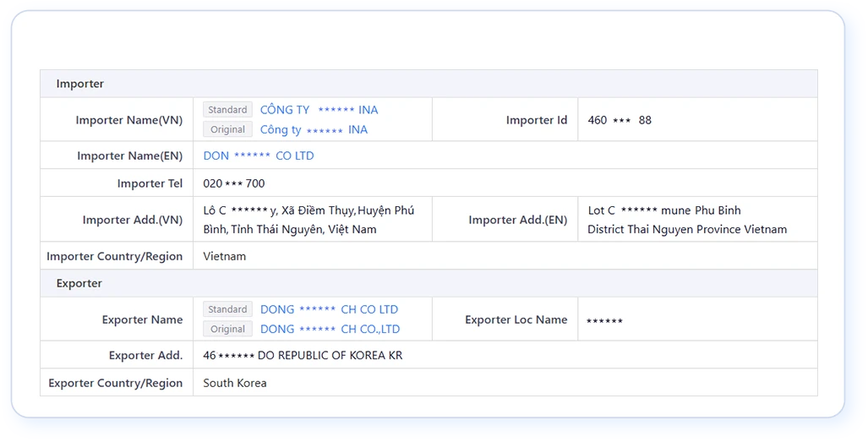Click the English importer address Lot C text
Image resolution: width=868 pixels, height=442 pixels.
(687, 220)
